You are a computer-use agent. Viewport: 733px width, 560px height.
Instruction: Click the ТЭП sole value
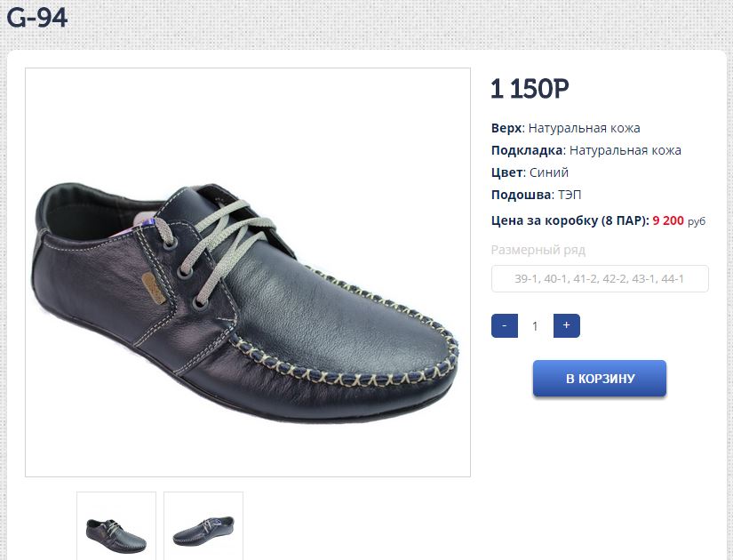[x=570, y=195]
